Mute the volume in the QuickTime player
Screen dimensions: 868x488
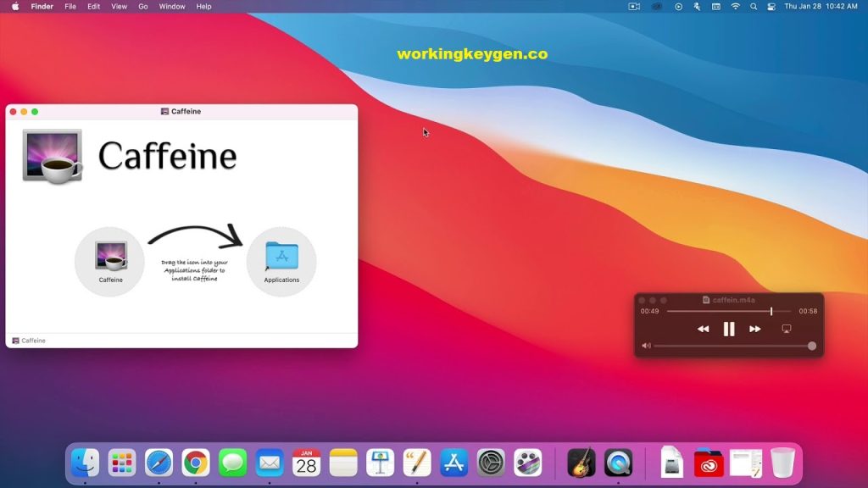(x=647, y=346)
